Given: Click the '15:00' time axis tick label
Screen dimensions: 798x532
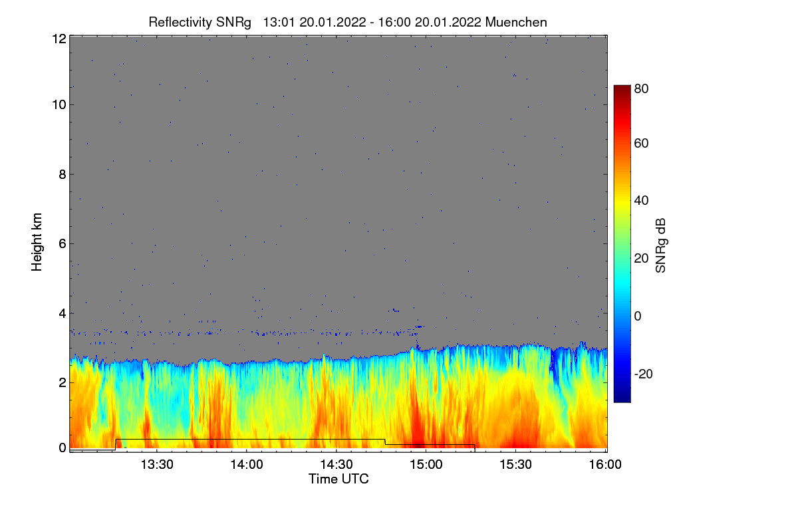Looking at the screenshot, I should [427, 465].
